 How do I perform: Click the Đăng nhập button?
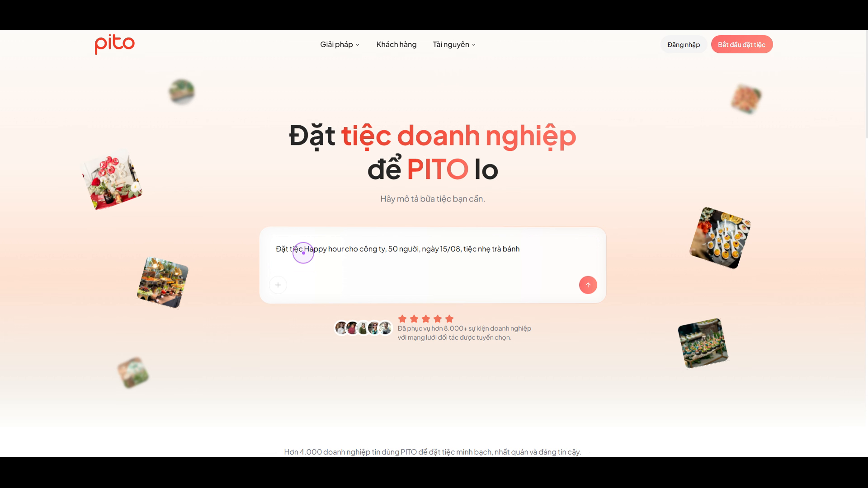point(684,44)
